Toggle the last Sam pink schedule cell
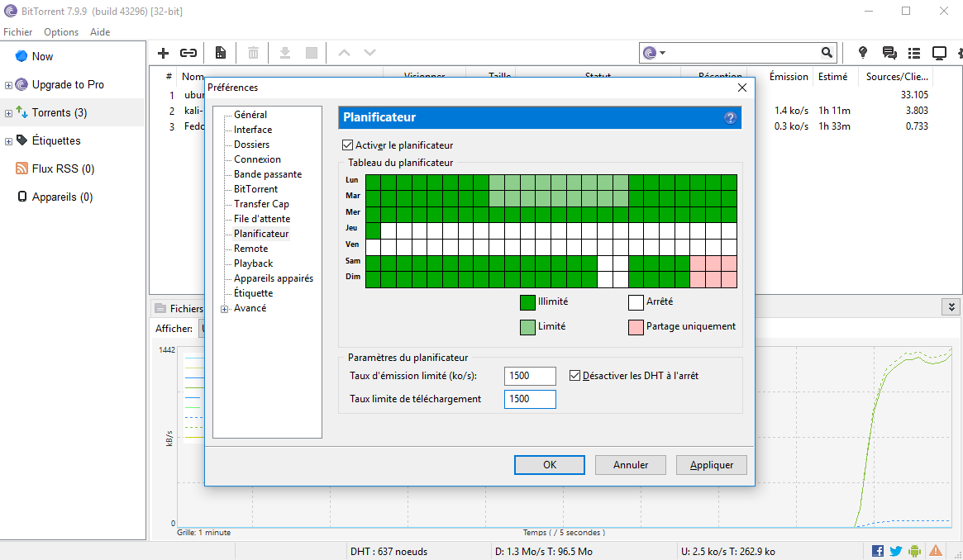This screenshot has width=963, height=560. coord(729,263)
